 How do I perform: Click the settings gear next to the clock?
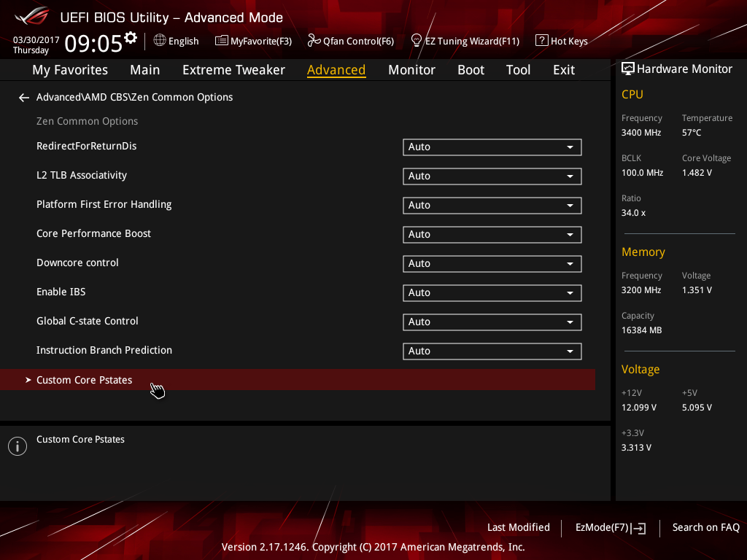131,38
